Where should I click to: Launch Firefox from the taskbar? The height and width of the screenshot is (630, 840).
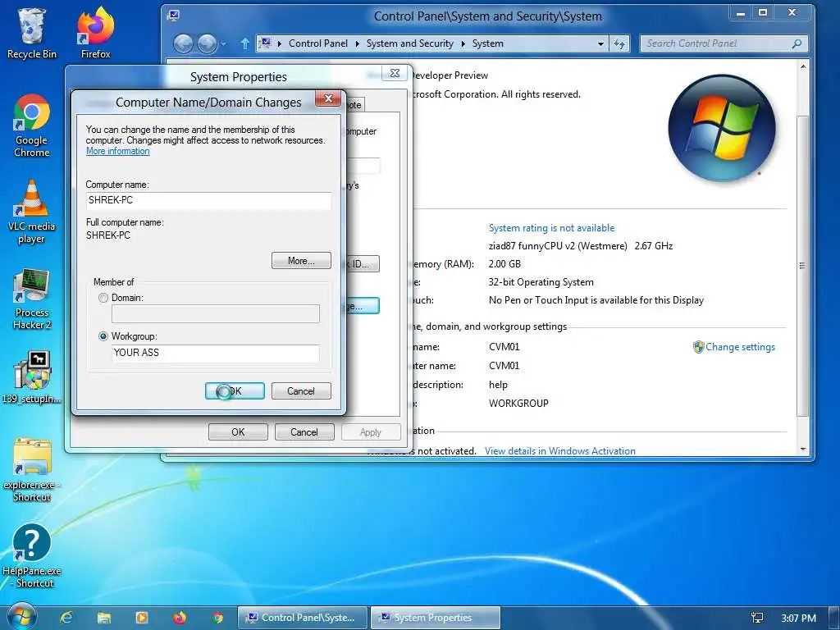180,618
